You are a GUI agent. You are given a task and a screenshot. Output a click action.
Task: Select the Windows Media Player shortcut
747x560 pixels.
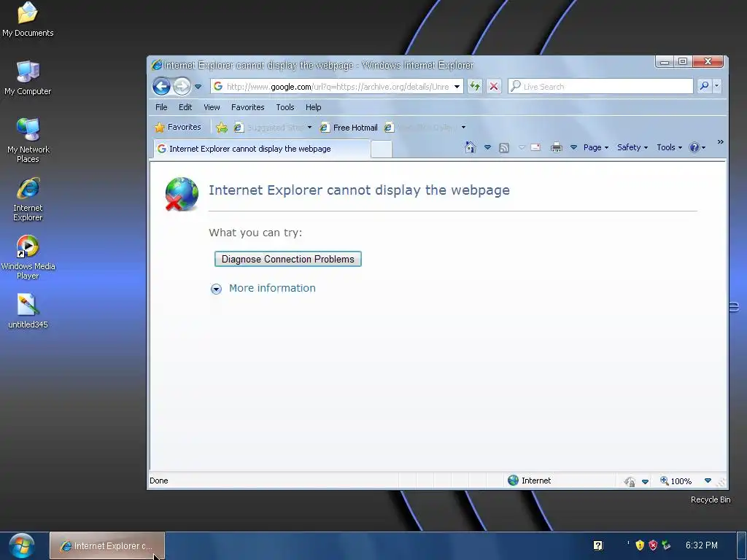[x=28, y=257]
